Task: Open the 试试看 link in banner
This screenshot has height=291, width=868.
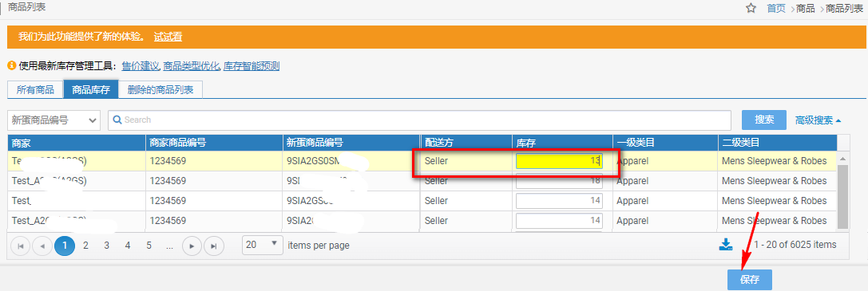Action: coord(168,37)
